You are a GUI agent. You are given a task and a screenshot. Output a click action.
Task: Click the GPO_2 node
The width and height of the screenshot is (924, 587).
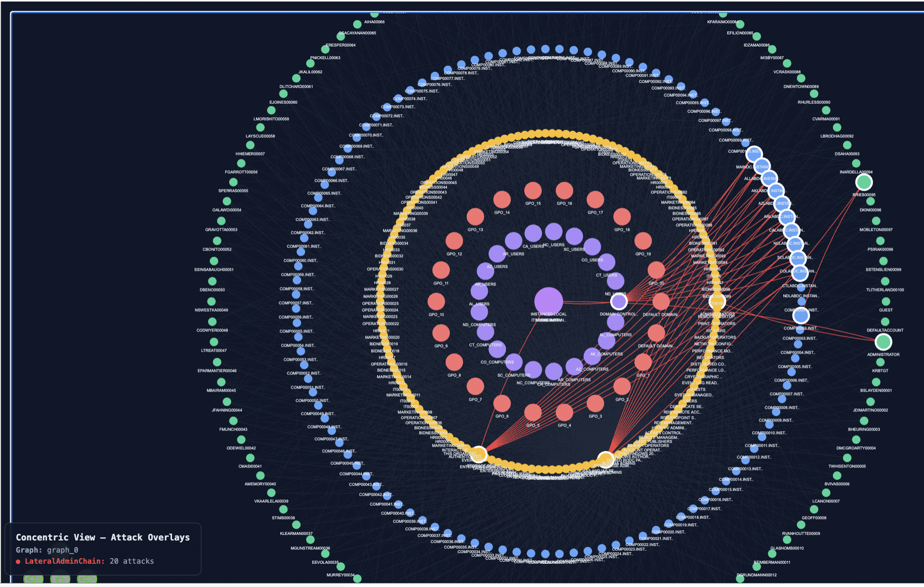point(622,387)
